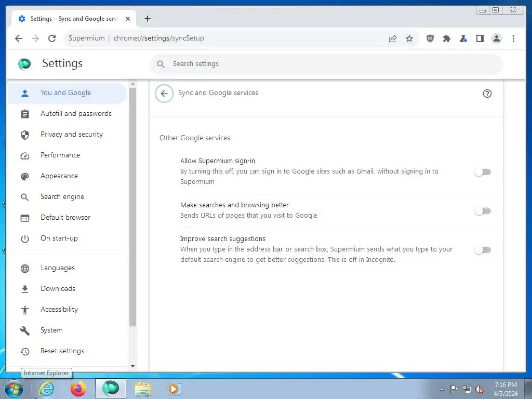This screenshot has width=532, height=399.
Task: Open Reset settings page
Action: [x=67, y=351]
